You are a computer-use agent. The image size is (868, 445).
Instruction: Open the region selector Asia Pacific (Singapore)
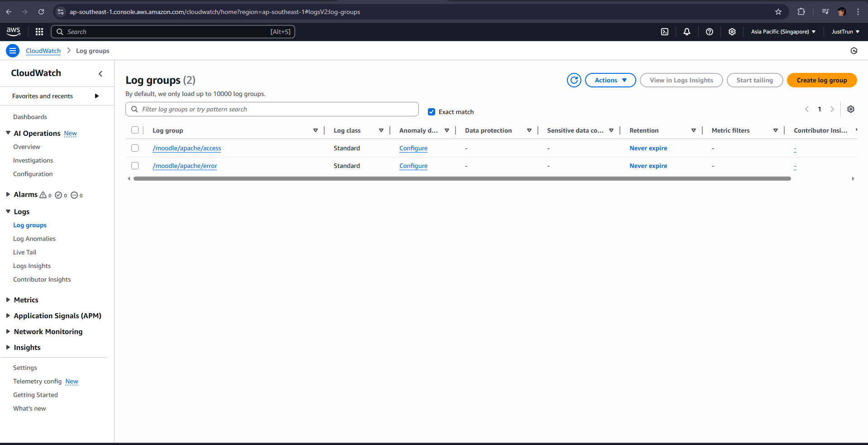point(783,32)
